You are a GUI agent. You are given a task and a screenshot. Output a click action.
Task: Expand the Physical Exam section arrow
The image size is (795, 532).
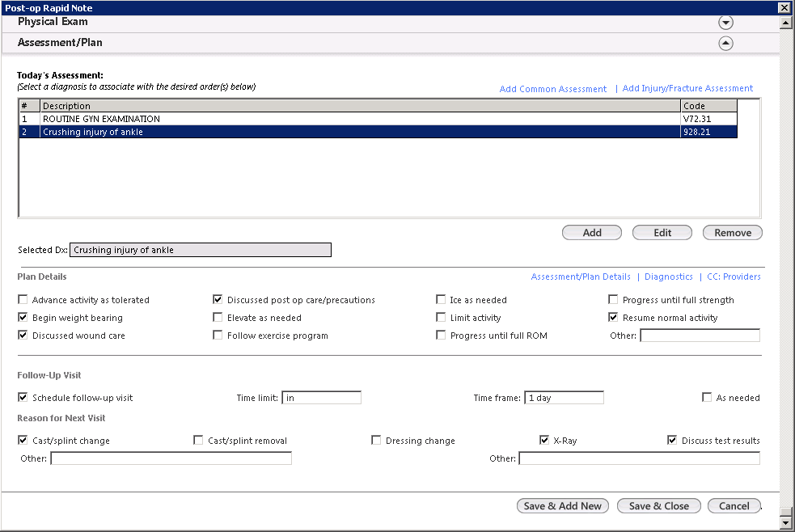[725, 23]
